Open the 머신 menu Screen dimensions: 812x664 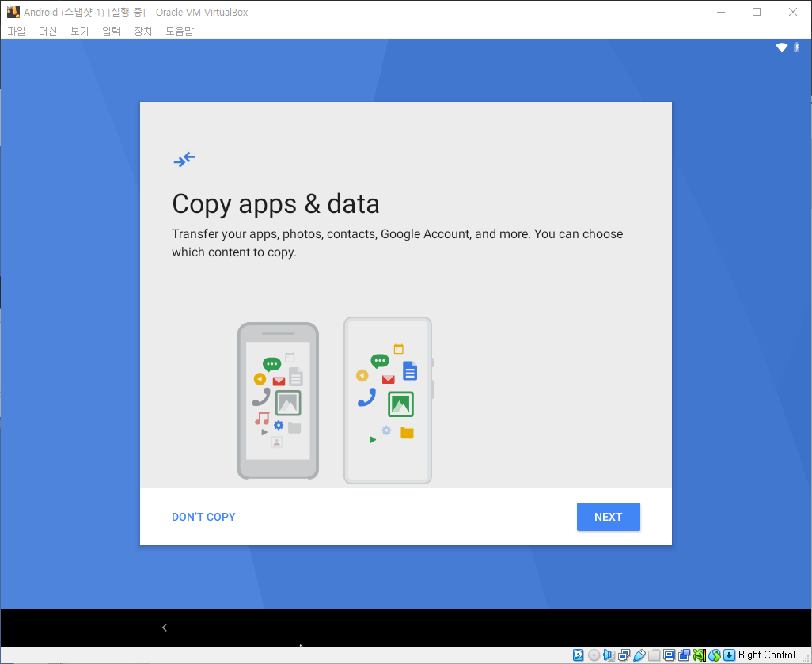point(48,31)
